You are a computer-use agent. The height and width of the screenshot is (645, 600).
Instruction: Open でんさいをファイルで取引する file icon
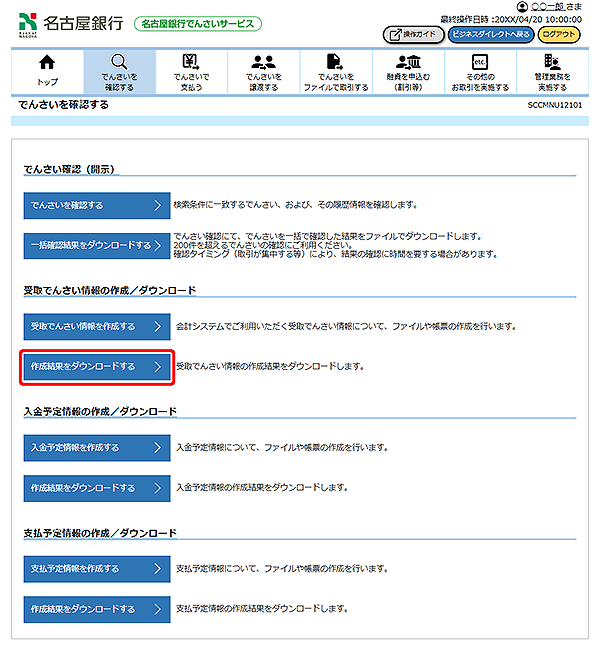[335, 63]
